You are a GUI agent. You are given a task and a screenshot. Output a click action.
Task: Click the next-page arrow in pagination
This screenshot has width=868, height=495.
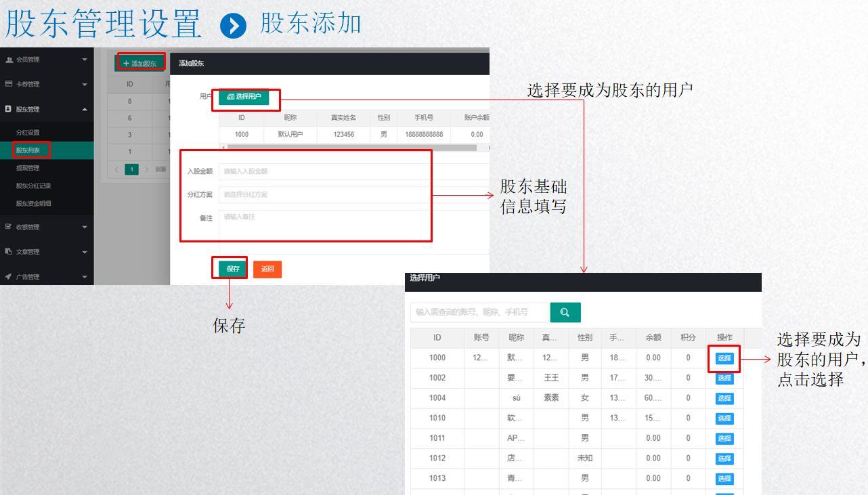coord(147,169)
